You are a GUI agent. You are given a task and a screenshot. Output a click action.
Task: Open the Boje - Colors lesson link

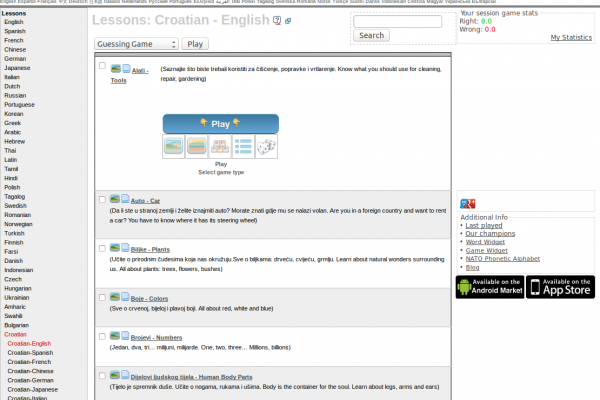[149, 299]
